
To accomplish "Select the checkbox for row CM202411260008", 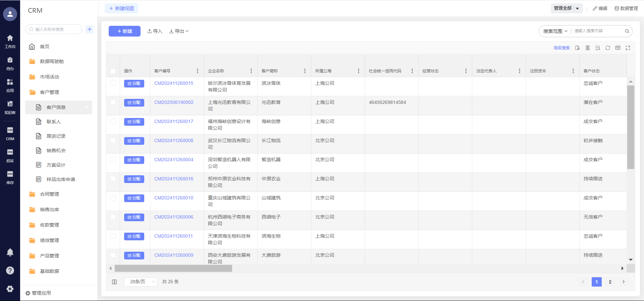I will (113, 140).
